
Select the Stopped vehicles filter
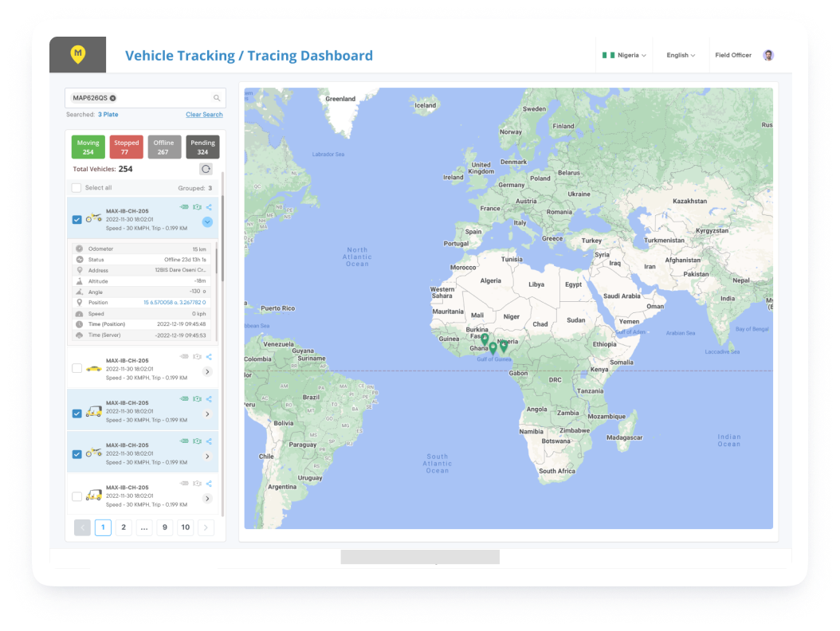point(126,147)
